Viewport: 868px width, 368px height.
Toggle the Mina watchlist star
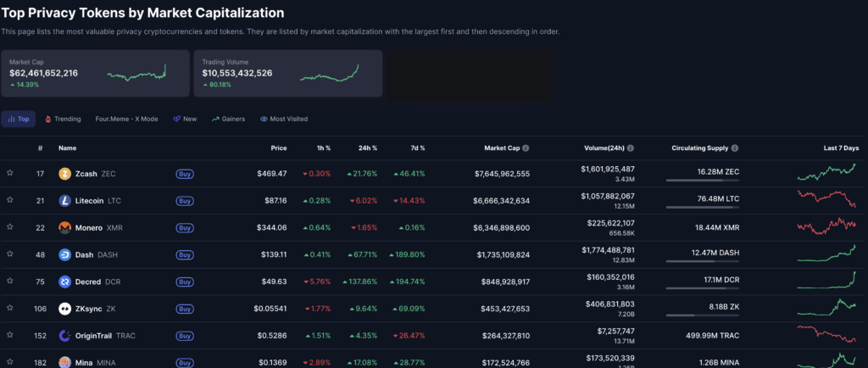[10, 362]
